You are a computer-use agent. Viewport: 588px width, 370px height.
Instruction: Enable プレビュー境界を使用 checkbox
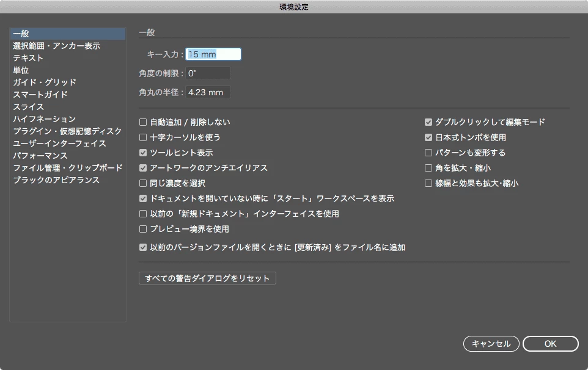click(x=143, y=229)
